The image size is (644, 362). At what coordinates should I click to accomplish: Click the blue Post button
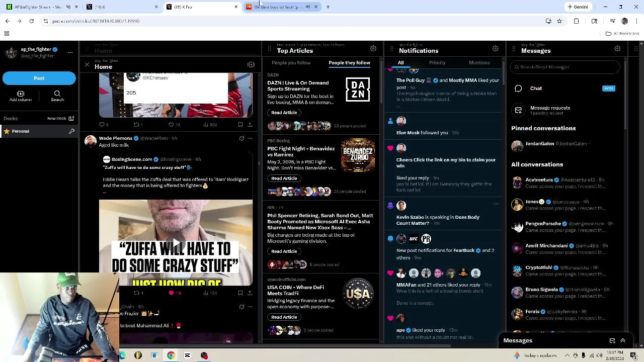(39, 78)
